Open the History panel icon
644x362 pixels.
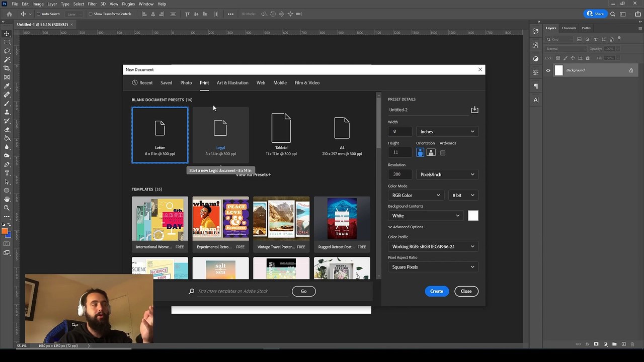pyautogui.click(x=536, y=31)
